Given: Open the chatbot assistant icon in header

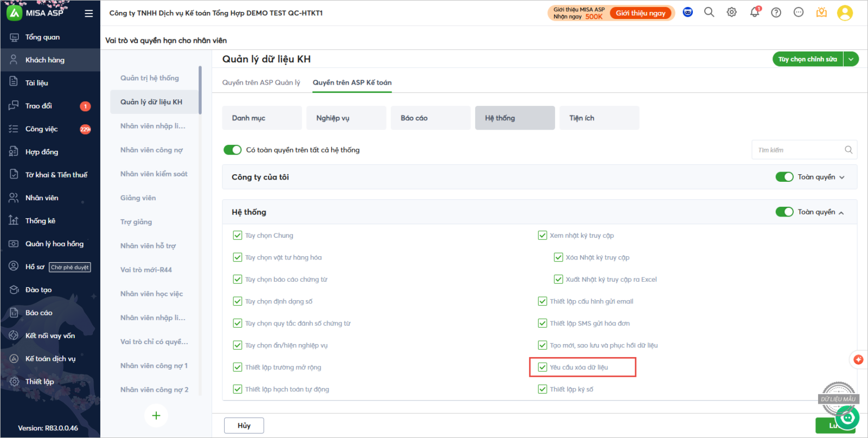Looking at the screenshot, I should click(x=687, y=12).
